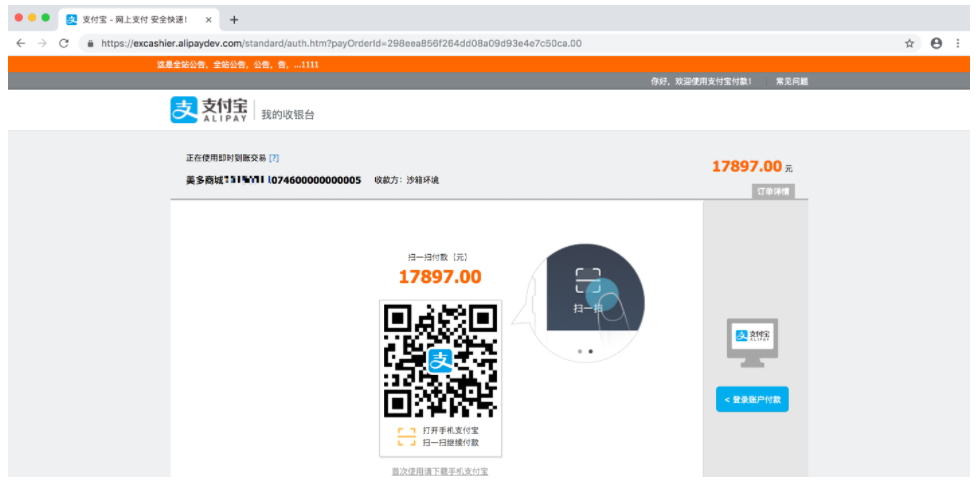Open the Chrome three-dot menu

[x=958, y=43]
